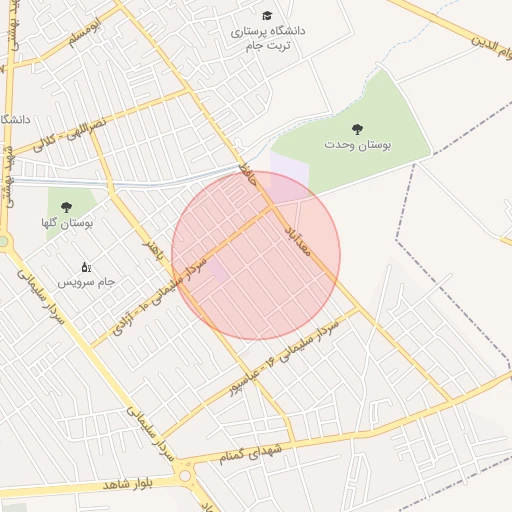Viewport: 512px width, 512px height.
Task: Select the بوستان وحدت park label
Action: click(357, 145)
